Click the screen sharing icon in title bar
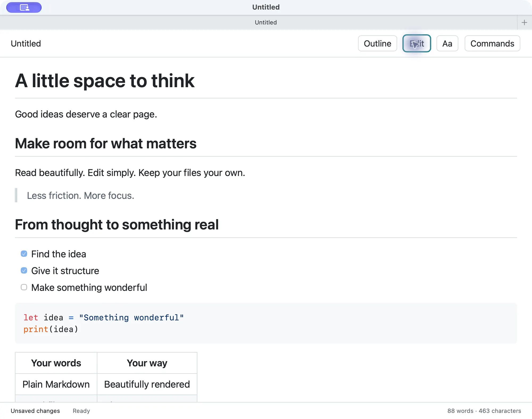 (x=24, y=7)
